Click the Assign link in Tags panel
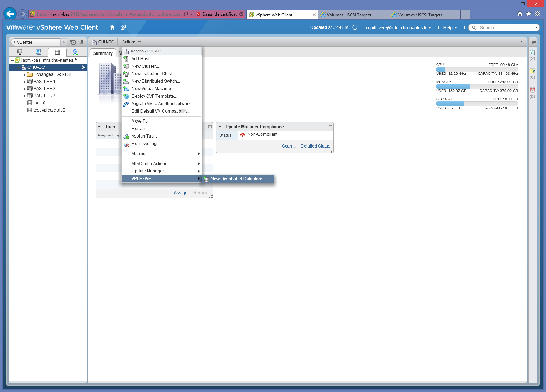546x392 pixels. pos(182,193)
